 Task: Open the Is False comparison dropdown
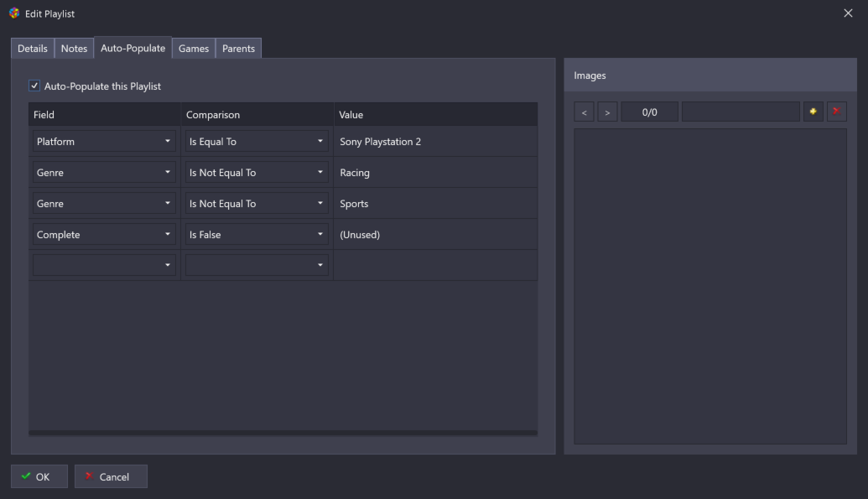pyautogui.click(x=257, y=235)
